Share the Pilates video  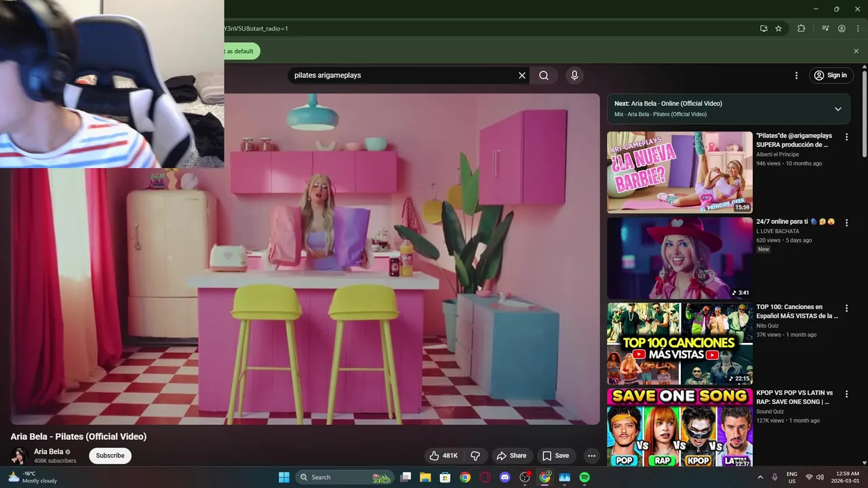(511, 455)
